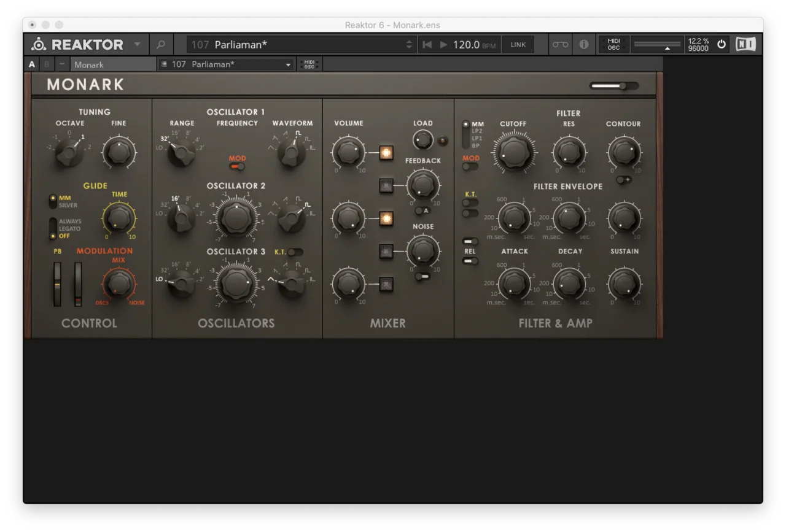Toggle the Oscillator 1 mixer on button
This screenshot has height=532, width=786.
[x=386, y=153]
